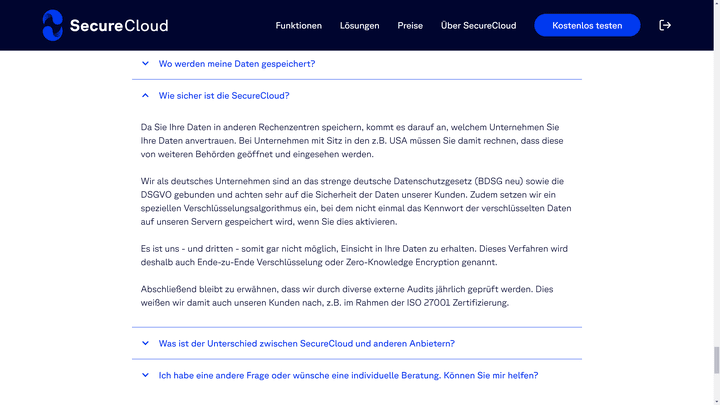Click the login arrow icon
720x405 pixels.
(665, 25)
